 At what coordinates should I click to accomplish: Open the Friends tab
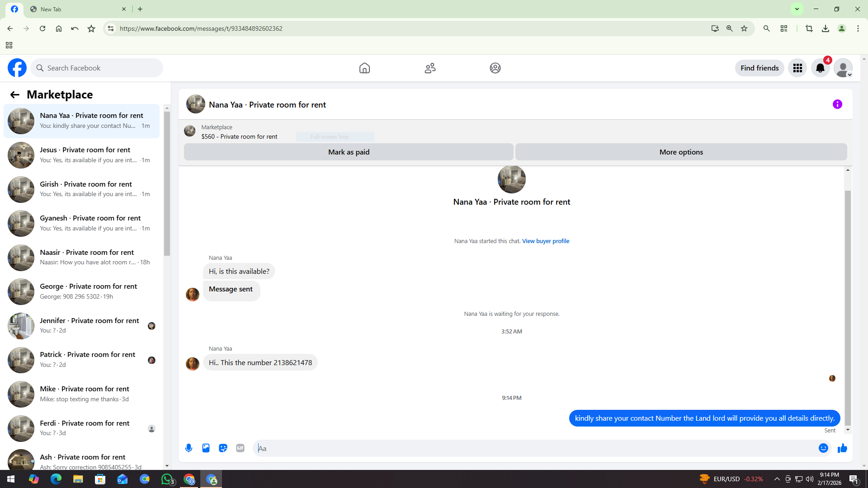(x=430, y=68)
